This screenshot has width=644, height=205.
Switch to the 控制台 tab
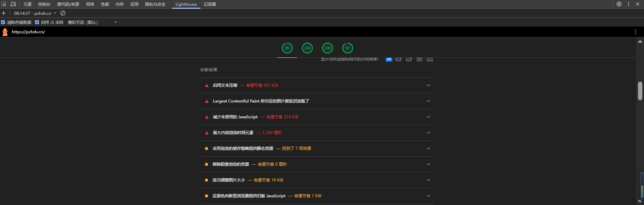tap(44, 4)
